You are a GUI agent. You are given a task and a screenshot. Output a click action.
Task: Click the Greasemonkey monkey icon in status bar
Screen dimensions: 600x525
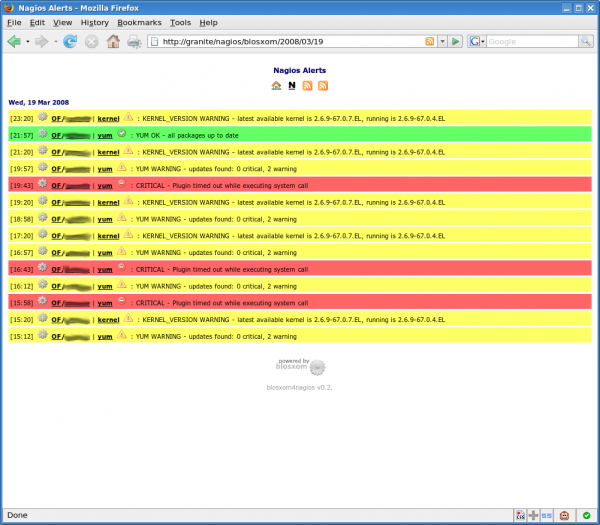click(565, 515)
